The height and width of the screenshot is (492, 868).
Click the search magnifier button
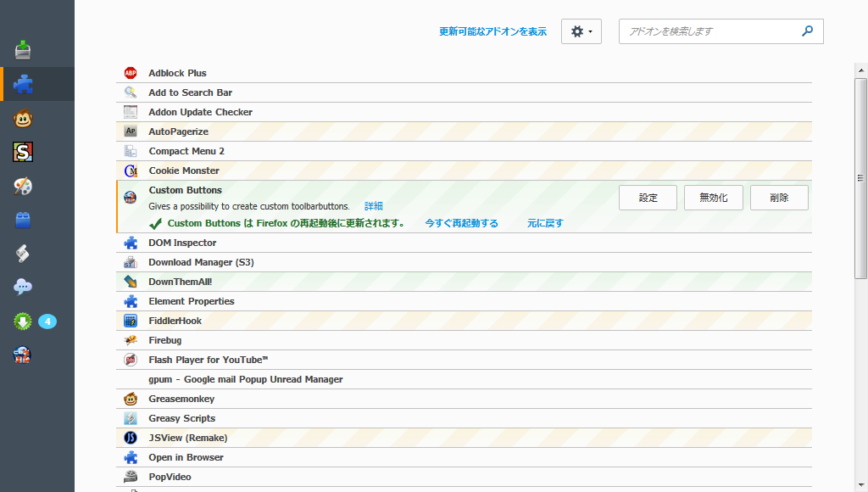(808, 31)
